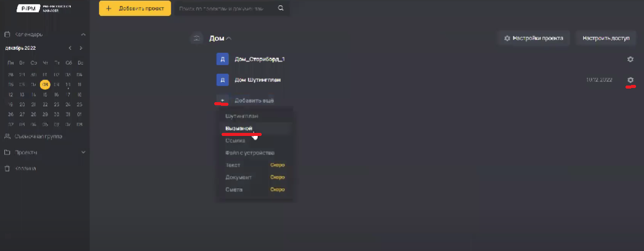The image size is (644, 251).
Task: Click the Документ menu item
Action: [x=239, y=178]
